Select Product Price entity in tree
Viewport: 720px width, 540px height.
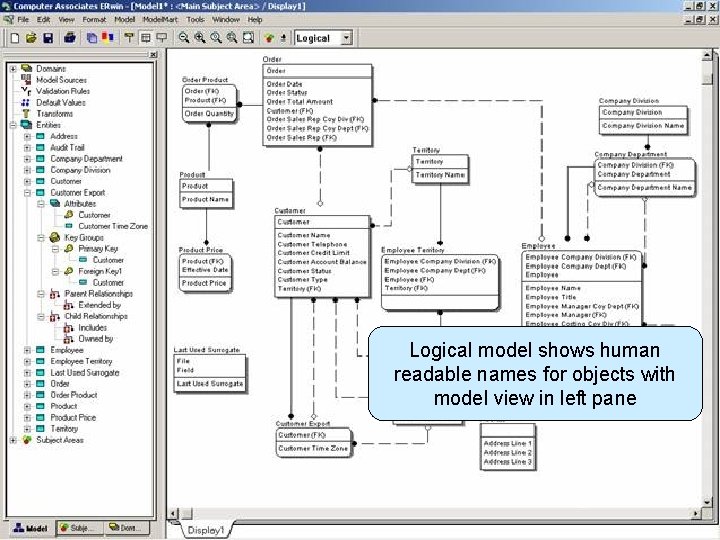[x=73, y=417]
